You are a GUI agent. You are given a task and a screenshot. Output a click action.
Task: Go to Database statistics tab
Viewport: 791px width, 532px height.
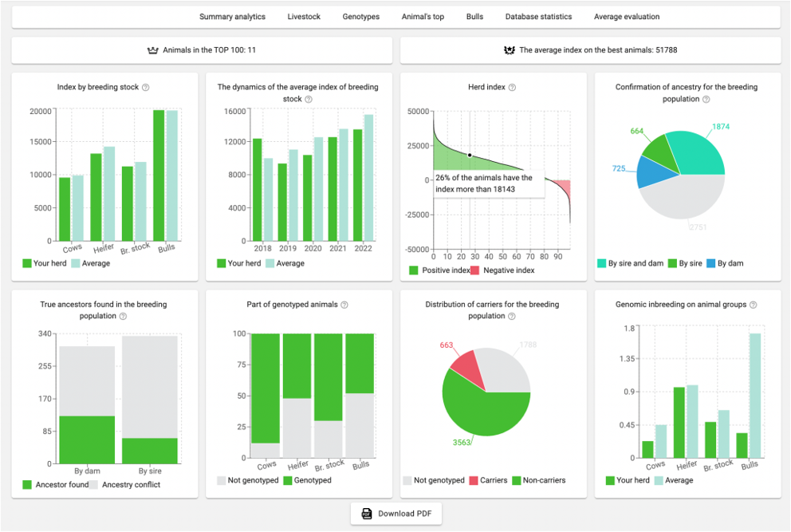click(538, 17)
